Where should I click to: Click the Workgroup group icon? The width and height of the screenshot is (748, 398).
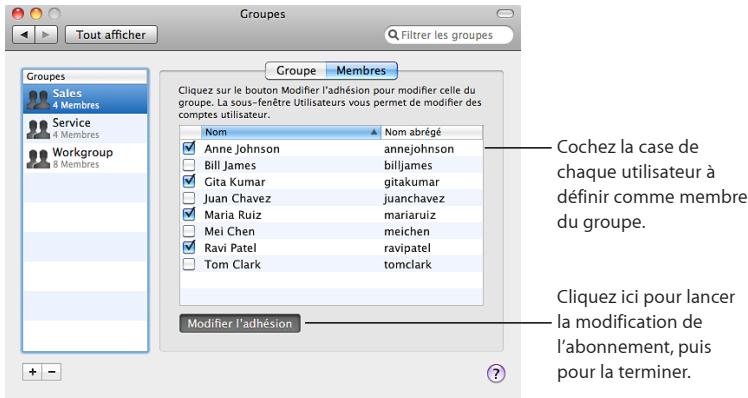[38, 158]
